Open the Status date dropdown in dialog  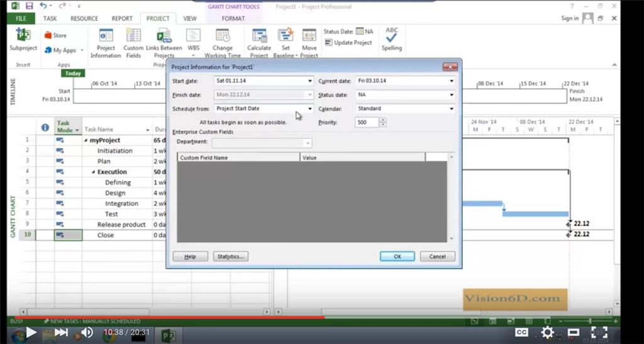(x=452, y=95)
